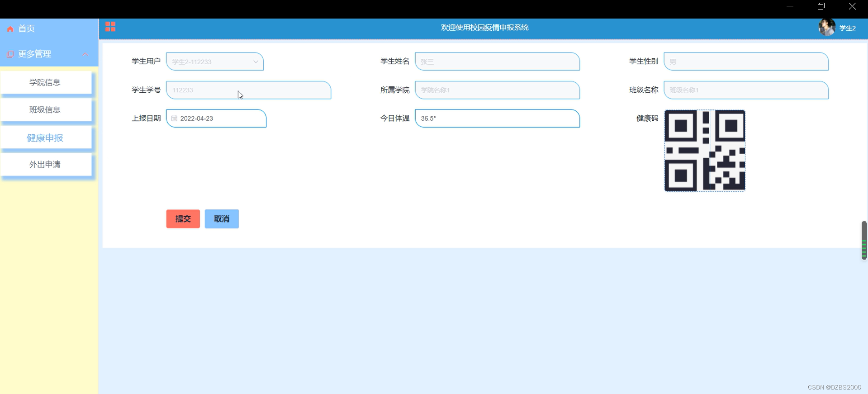This screenshot has height=394, width=868.
Task: Click the 学生用户 dropdown arrow
Action: (x=256, y=62)
